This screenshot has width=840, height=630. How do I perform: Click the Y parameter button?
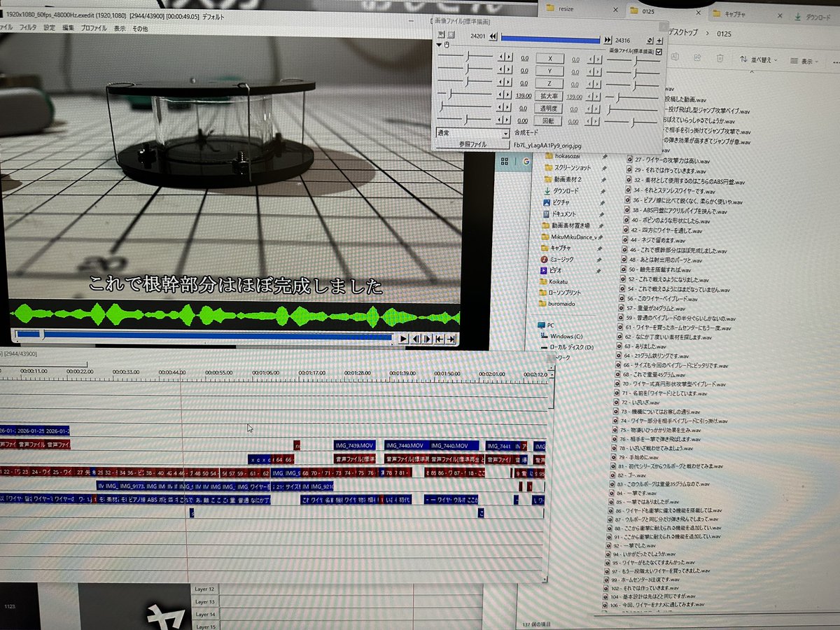coord(550,71)
